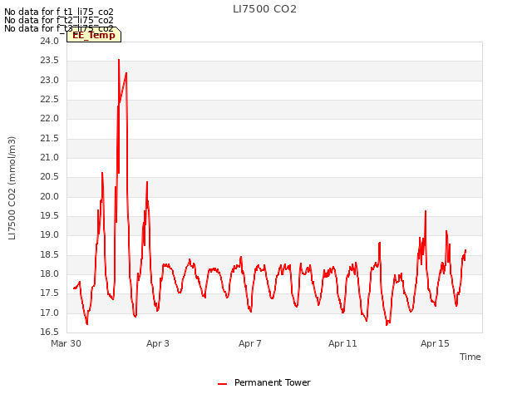Click the 19.0 y-axis tick label

pos(50,234)
